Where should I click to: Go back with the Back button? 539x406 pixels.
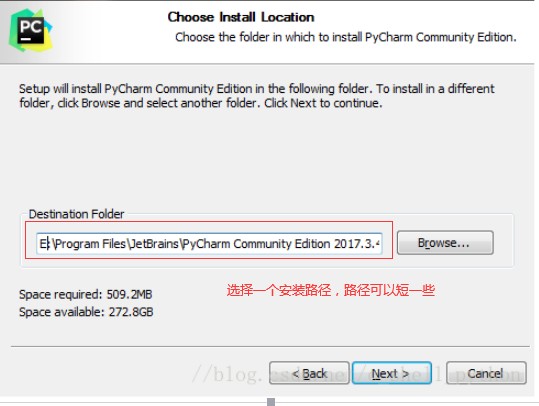click(309, 373)
